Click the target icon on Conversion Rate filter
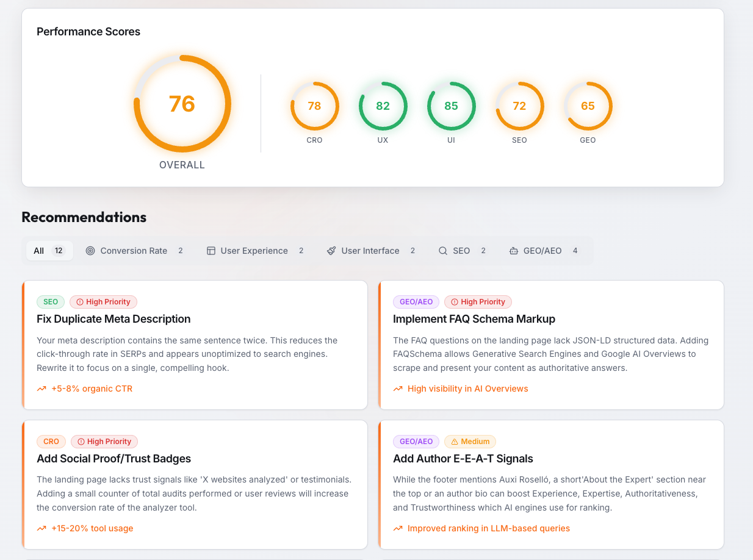753x560 pixels. pyautogui.click(x=91, y=250)
